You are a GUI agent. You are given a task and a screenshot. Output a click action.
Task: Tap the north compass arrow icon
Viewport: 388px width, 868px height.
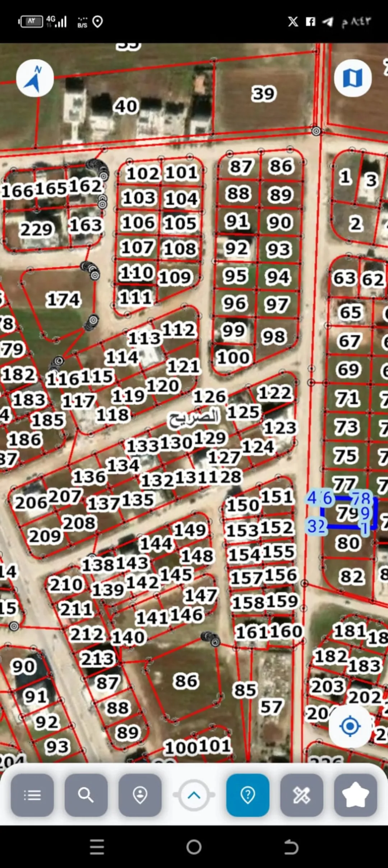[35, 78]
